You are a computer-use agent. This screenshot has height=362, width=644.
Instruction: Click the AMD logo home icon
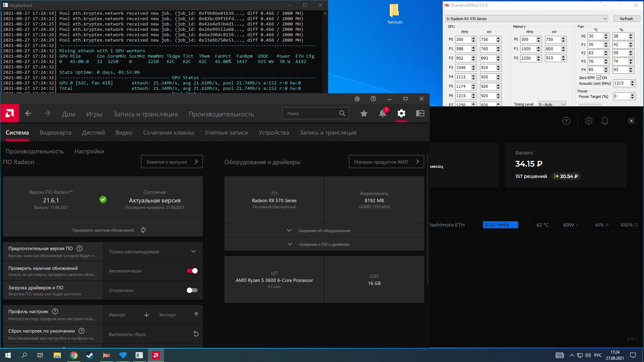click(10, 113)
